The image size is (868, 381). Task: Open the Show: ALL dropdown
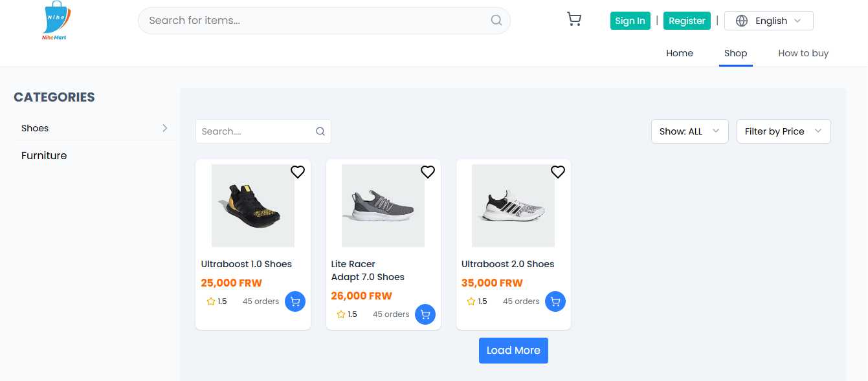tap(689, 131)
